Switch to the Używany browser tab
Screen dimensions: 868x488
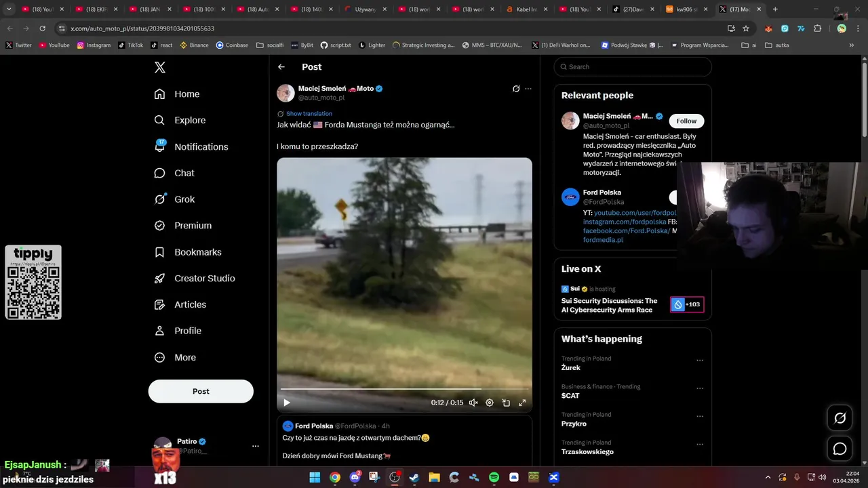[367, 9]
